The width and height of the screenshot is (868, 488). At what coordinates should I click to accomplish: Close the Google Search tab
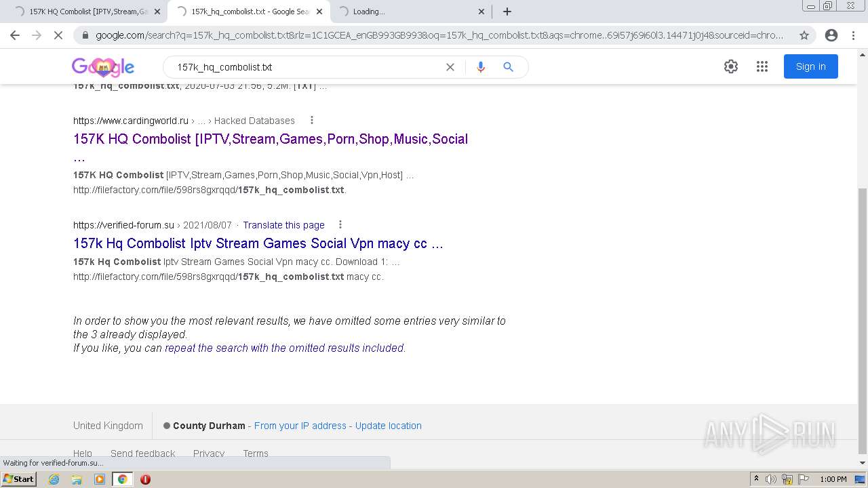click(x=319, y=12)
